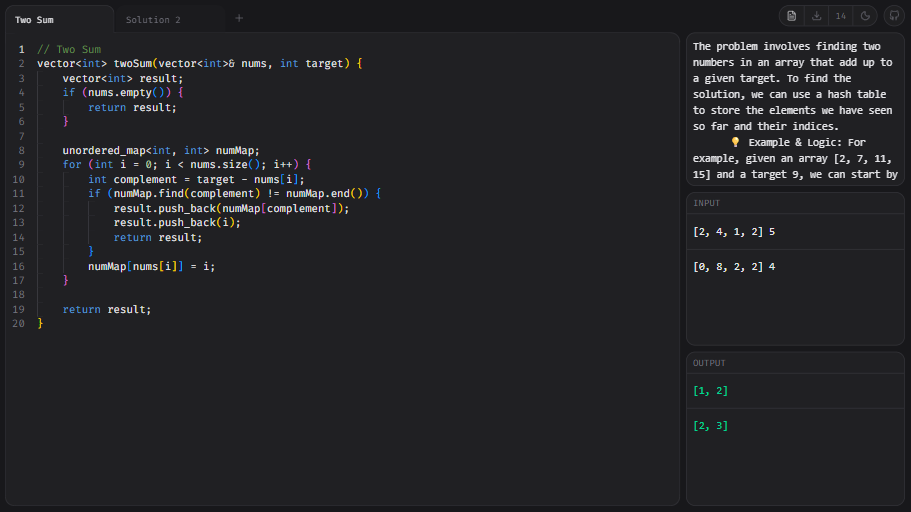The width and height of the screenshot is (911, 512).
Task: Click the 'vector<int> result;' line
Action: pos(123,78)
